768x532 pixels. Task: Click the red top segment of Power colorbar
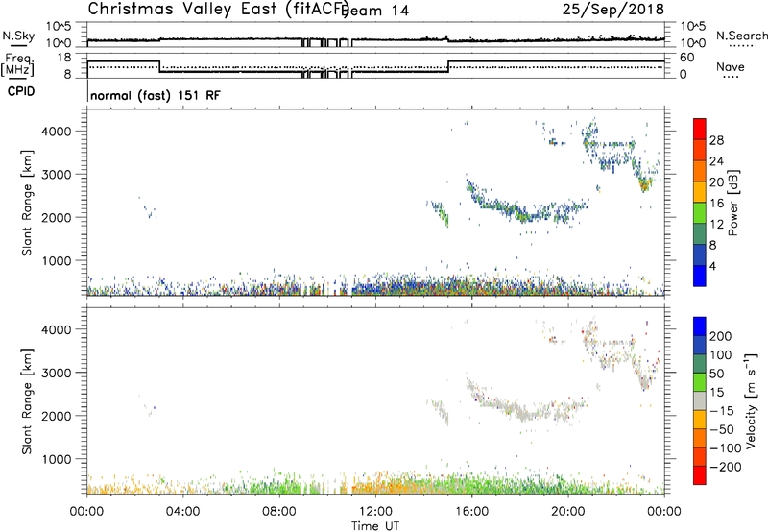pos(700,129)
